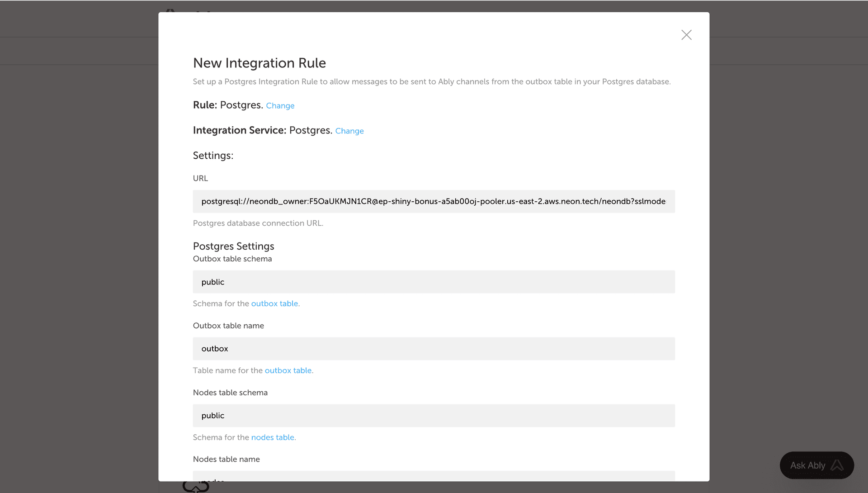Click into the Outbox table schema field

[434, 282]
